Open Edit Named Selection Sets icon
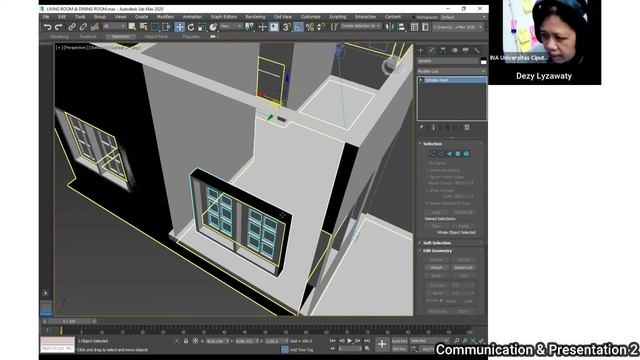This screenshot has width=640, height=360. pyautogui.click(x=334, y=27)
